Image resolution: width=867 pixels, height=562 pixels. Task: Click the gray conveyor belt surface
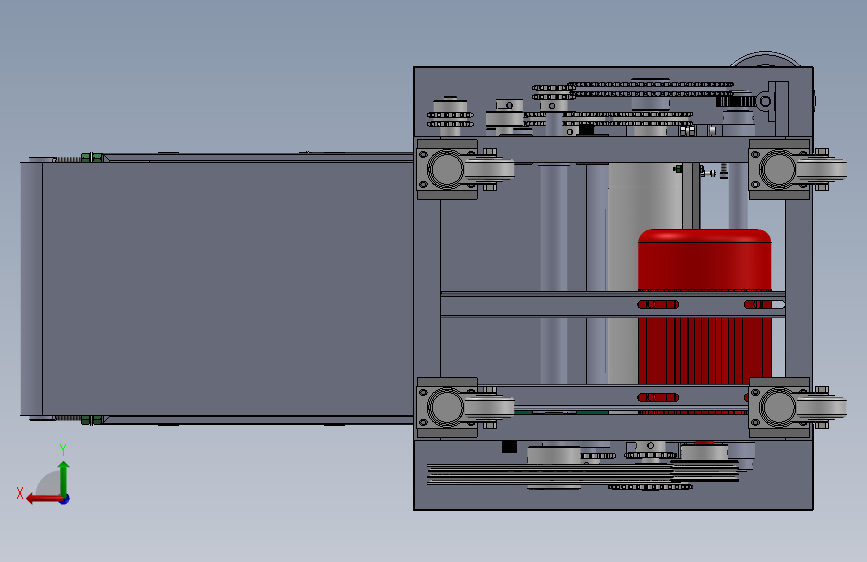pyautogui.click(x=227, y=288)
